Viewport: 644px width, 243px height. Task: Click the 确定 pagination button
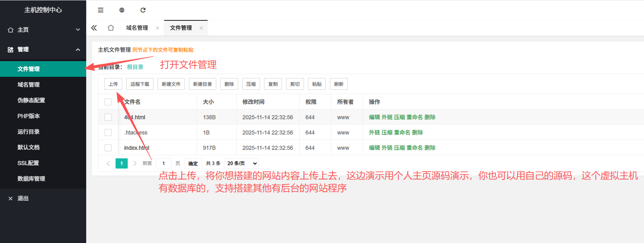193,163
